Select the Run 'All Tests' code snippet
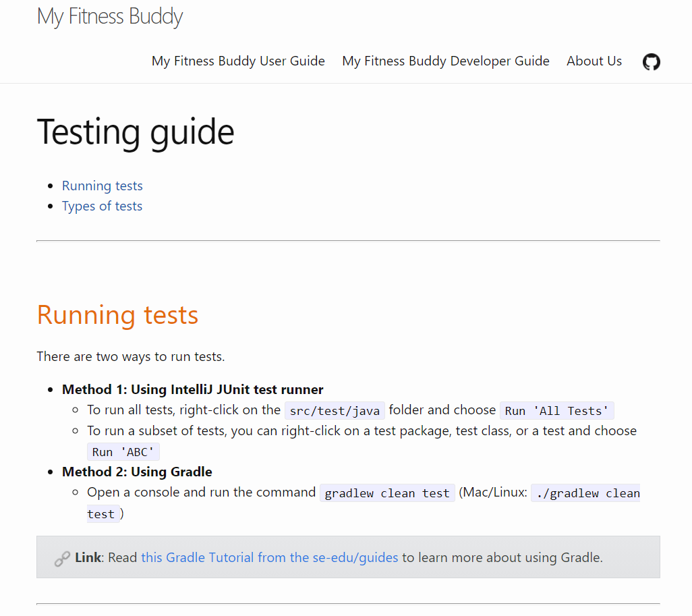This screenshot has height=616, width=692. pyautogui.click(x=556, y=411)
